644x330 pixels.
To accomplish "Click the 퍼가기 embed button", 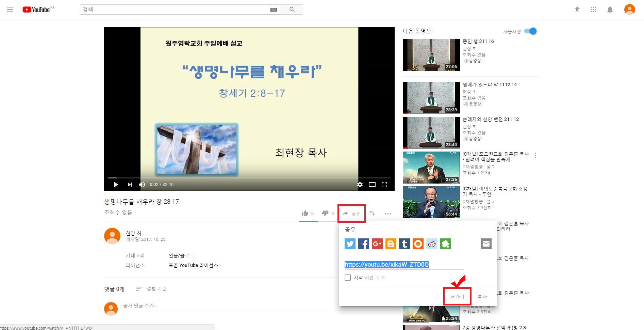I will (457, 297).
